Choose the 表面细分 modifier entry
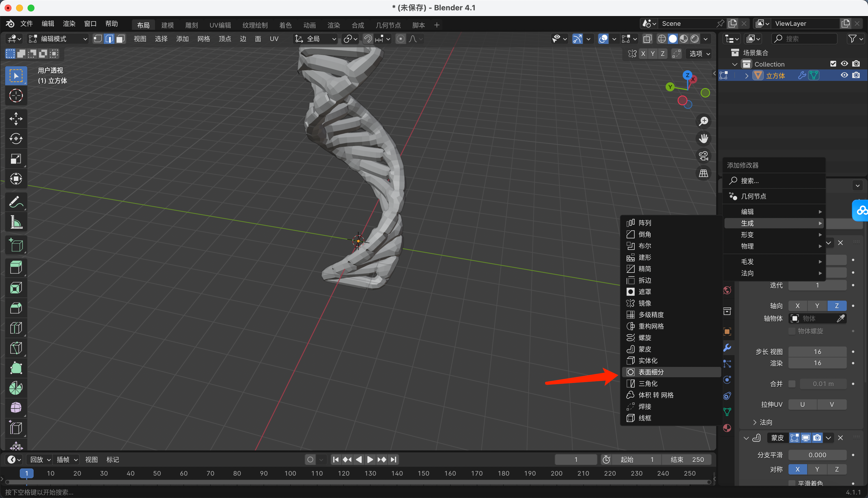868x498 pixels. pyautogui.click(x=651, y=372)
